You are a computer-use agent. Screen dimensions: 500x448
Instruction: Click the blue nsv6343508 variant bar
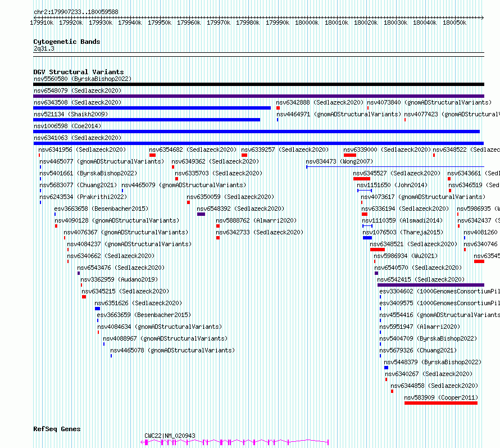point(152,108)
